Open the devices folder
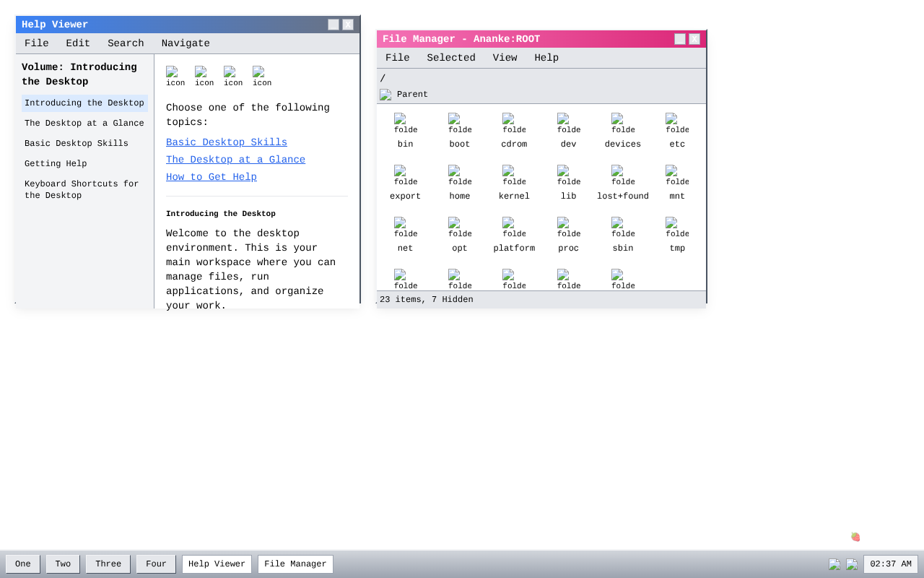 622,131
